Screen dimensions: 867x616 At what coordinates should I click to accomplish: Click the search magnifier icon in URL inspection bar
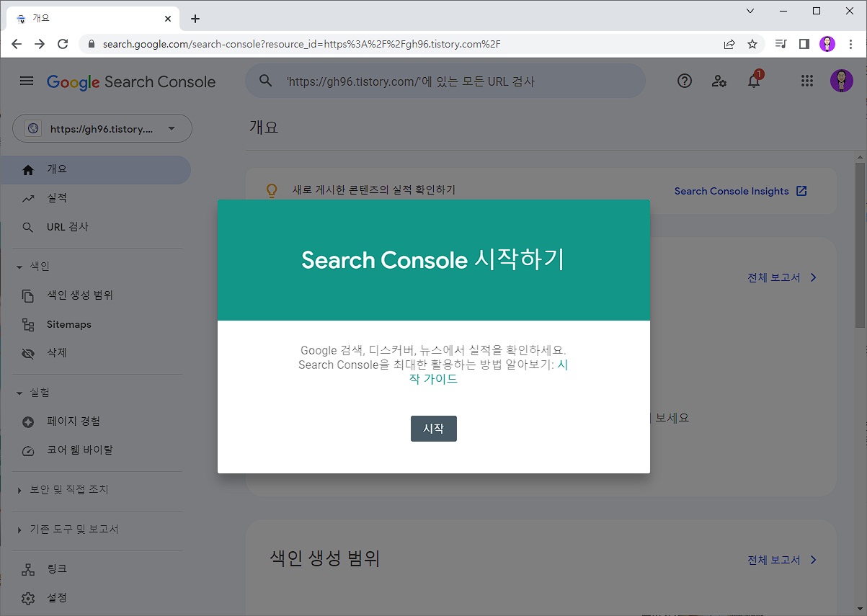pos(266,81)
